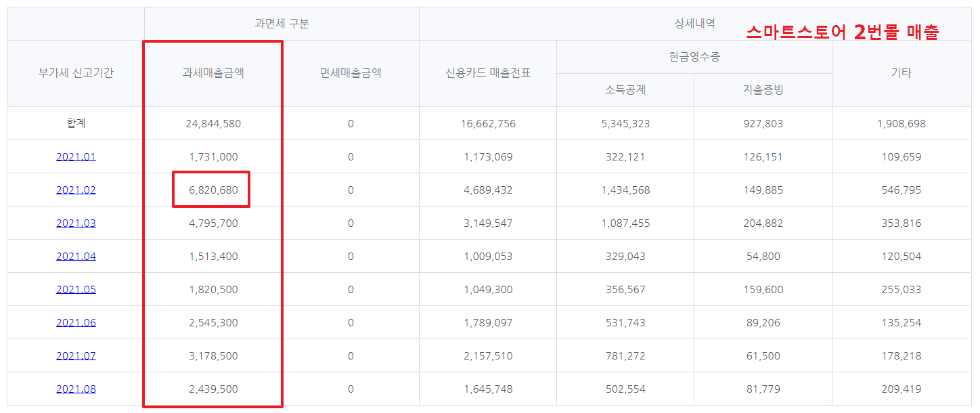Select the 1,087,455 income deduction cell
This screenshot has width=980, height=413.
625,223
